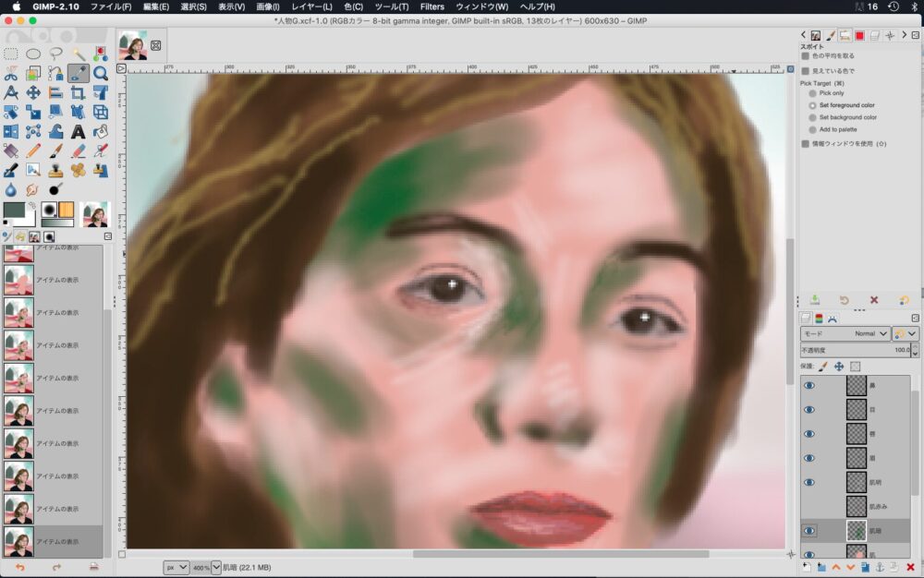Open the レイヤー(L) menu
The width and height of the screenshot is (924, 578).
tap(311, 6)
